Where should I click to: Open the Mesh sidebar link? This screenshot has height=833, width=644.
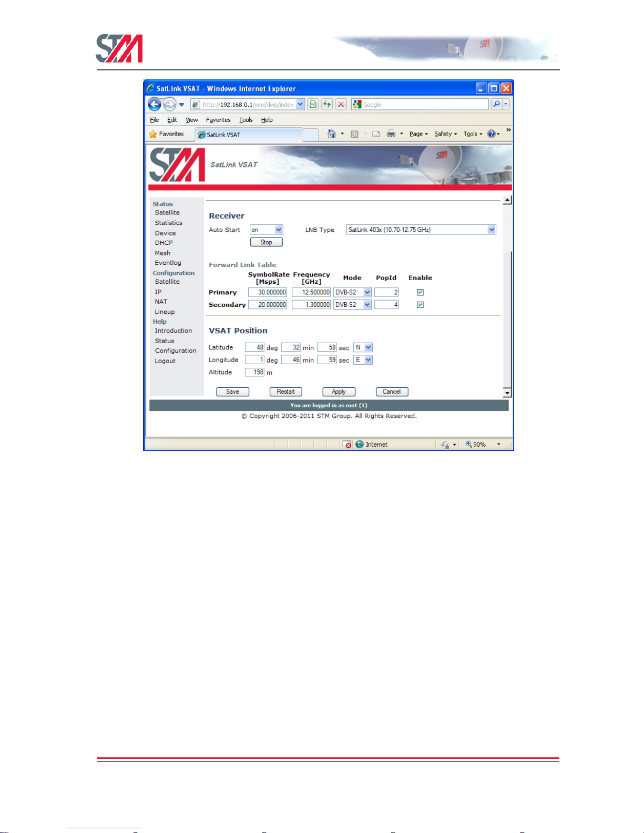tap(162, 253)
